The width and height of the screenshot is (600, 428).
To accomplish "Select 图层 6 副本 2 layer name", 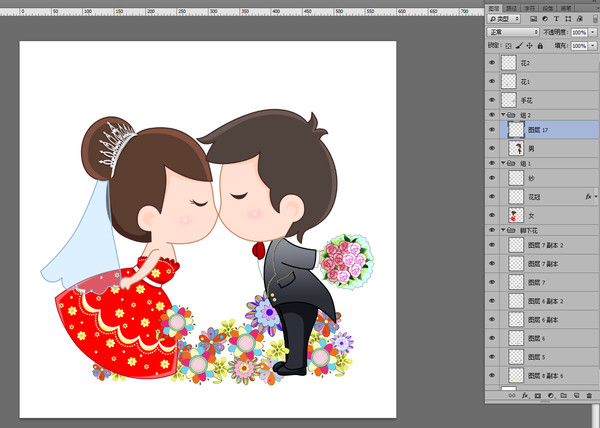I will click(x=545, y=301).
